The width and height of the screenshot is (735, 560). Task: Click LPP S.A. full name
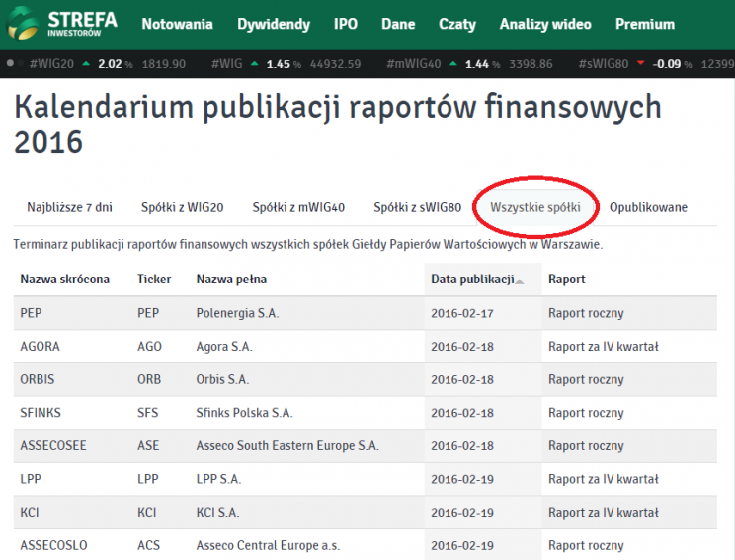(x=218, y=479)
